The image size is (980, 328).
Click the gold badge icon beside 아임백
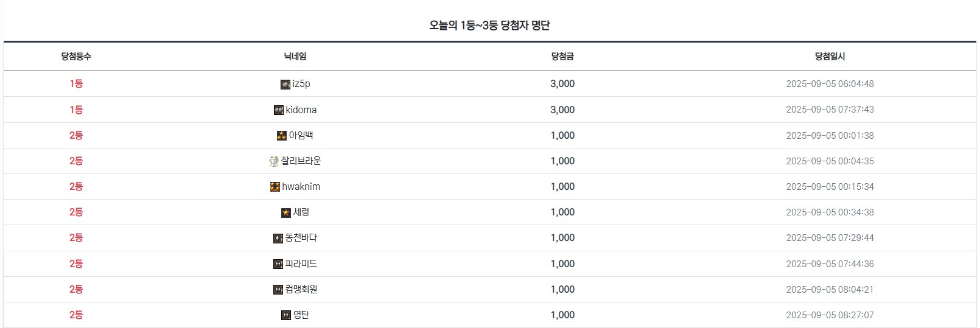[281, 136]
